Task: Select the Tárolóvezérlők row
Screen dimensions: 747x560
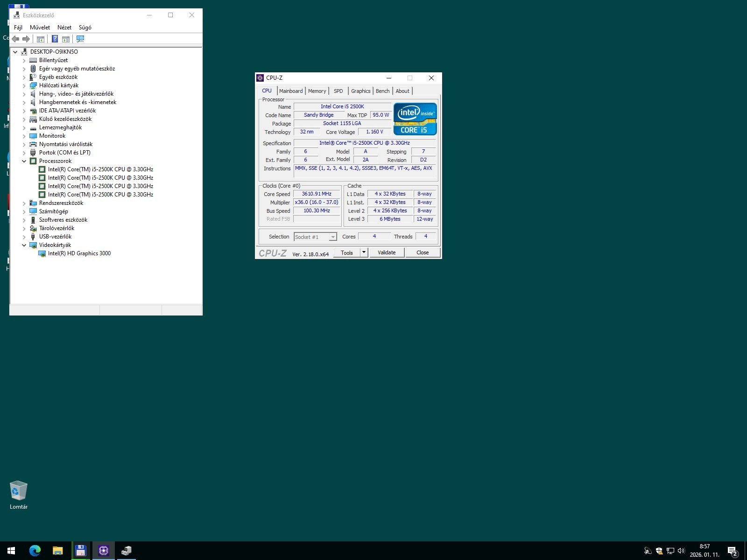Action: (56, 228)
